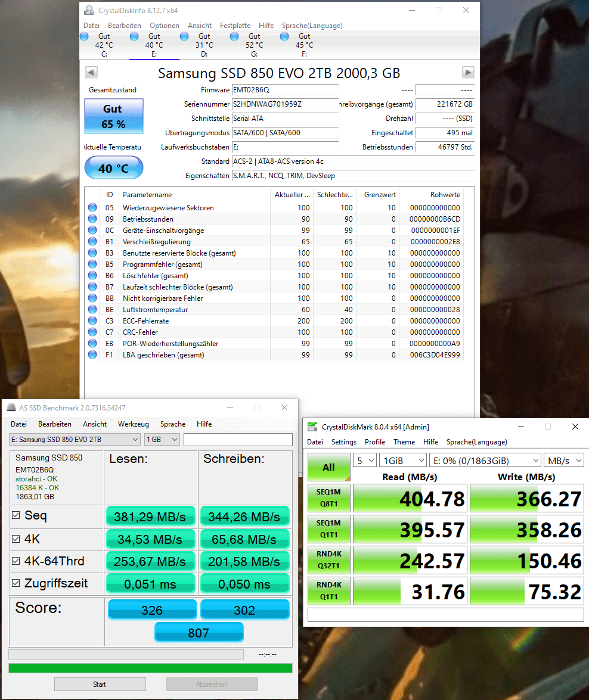Click status dot for POR-Wiederherstellungszähler row

[x=92, y=343]
